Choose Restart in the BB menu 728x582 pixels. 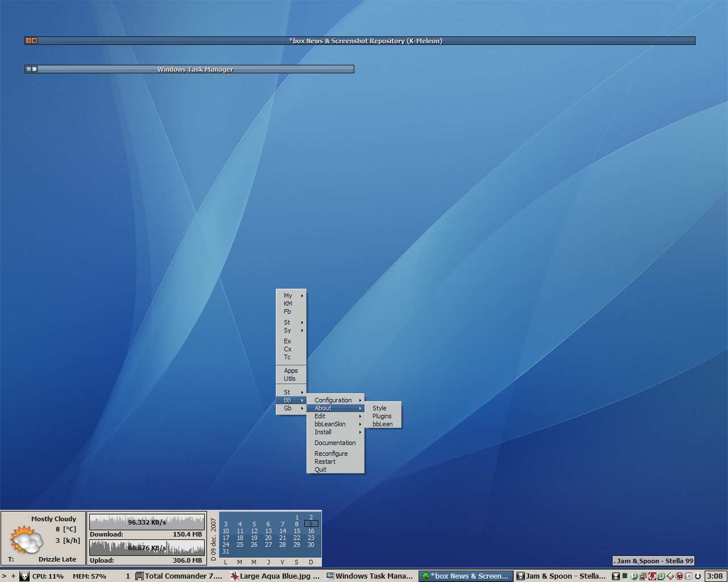[x=336, y=462]
